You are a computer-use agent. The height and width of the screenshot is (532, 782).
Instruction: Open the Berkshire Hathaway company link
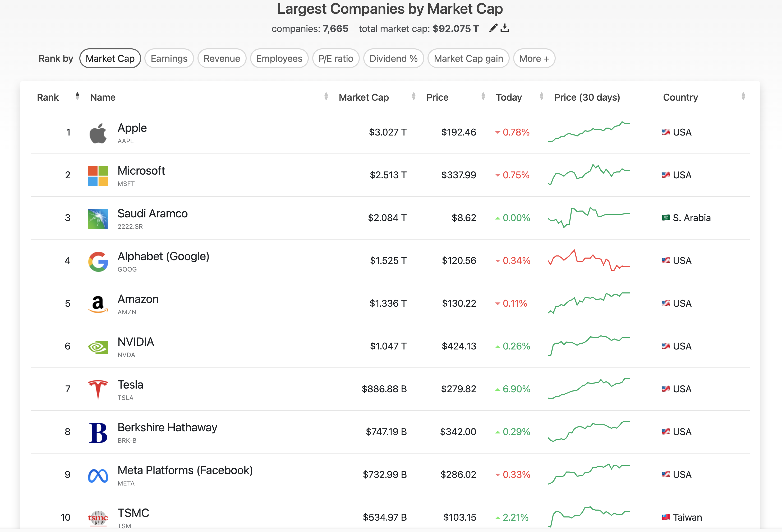[167, 427]
